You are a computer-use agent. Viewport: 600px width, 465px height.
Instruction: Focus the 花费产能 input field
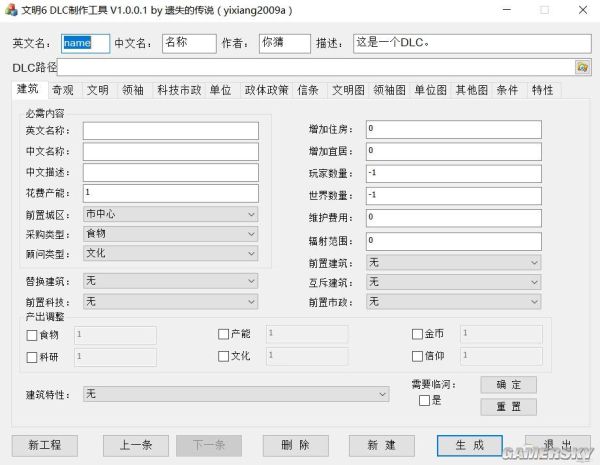[171, 193]
